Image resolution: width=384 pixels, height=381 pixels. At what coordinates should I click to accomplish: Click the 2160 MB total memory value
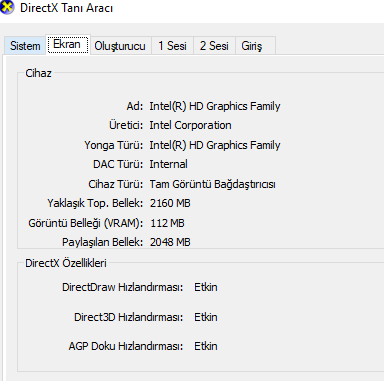[170, 203]
